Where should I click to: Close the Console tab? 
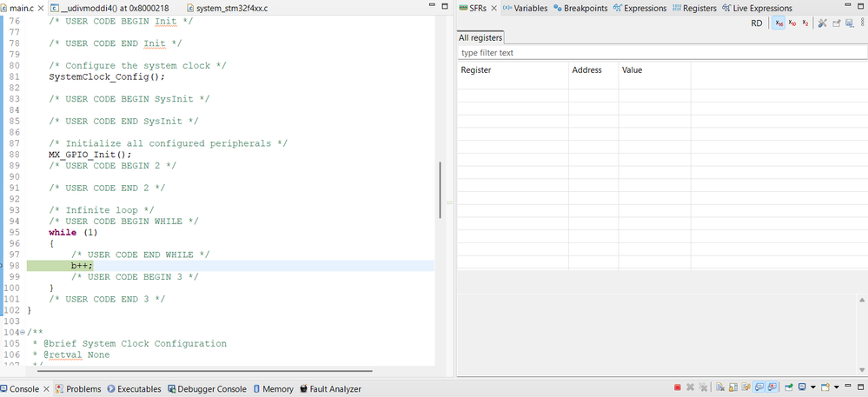[x=47, y=389]
